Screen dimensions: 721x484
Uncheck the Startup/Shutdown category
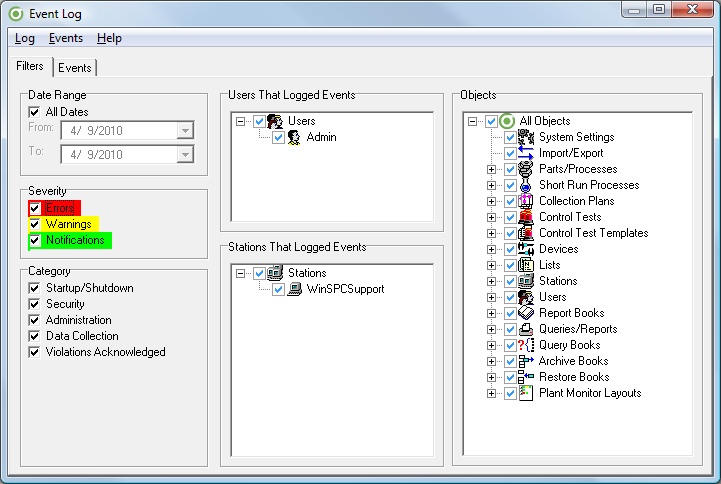[x=34, y=288]
